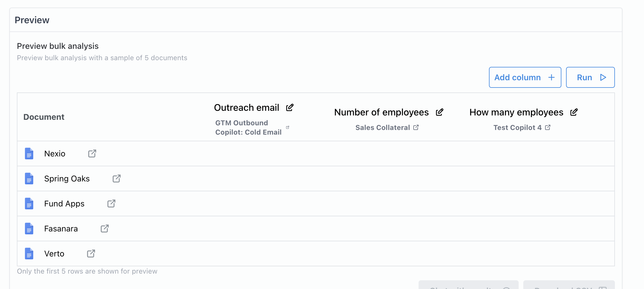
Task: Edit the Outreach email column
Action: [290, 108]
